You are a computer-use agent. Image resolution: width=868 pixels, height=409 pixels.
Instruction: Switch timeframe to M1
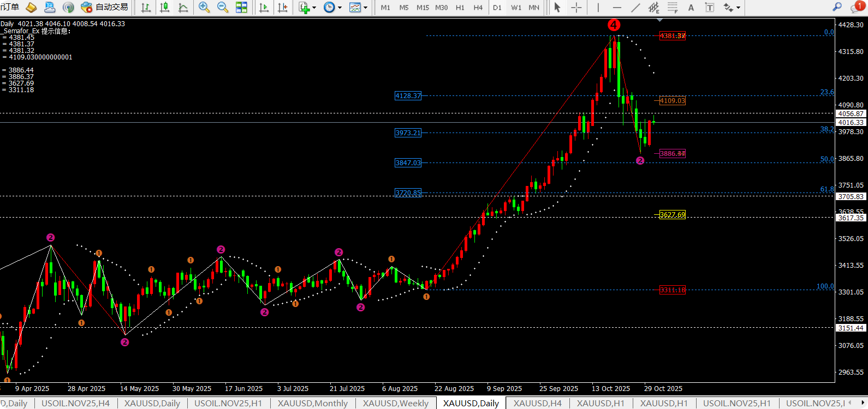[385, 8]
